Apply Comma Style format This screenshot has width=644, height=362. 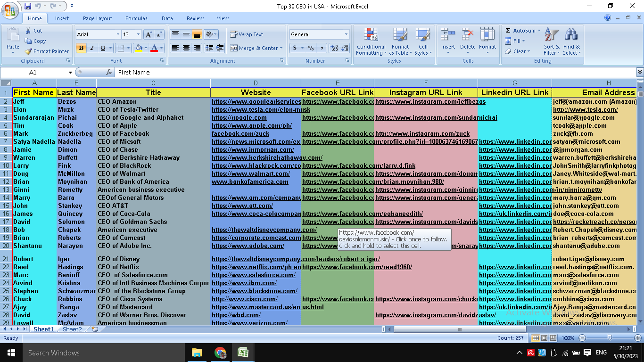click(x=322, y=48)
